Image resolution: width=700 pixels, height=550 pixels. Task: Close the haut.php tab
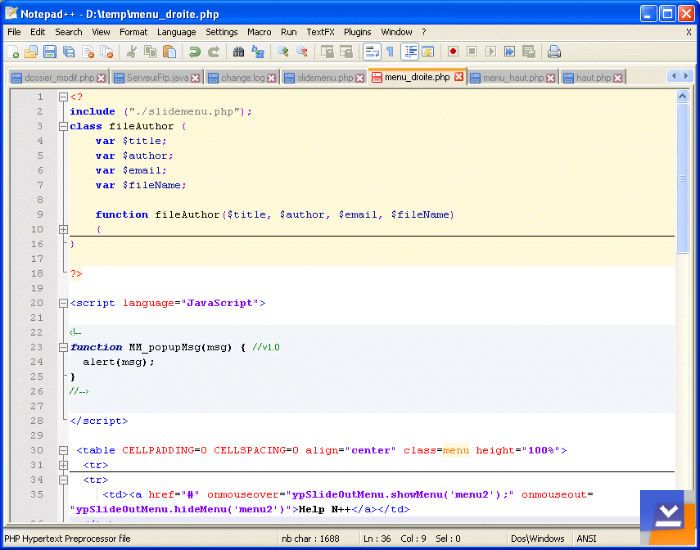pyautogui.click(x=617, y=78)
